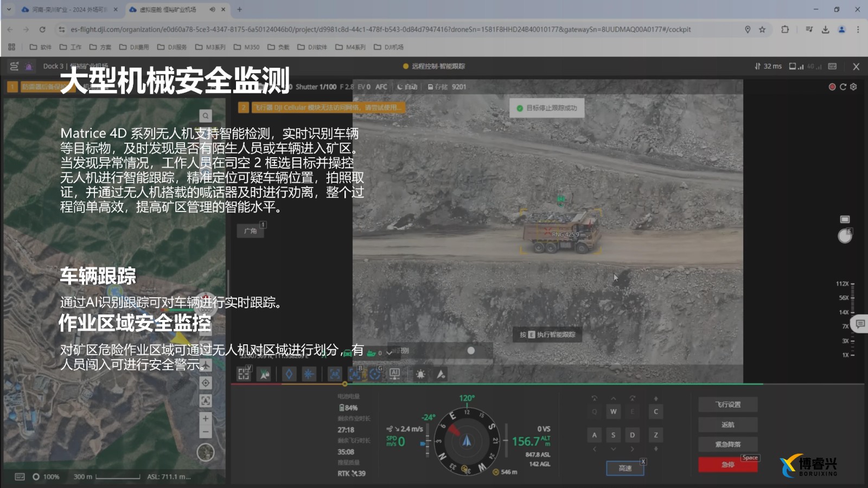Click the round map compass orientation button
Image resolution: width=868 pixels, height=488 pixels.
click(206, 452)
